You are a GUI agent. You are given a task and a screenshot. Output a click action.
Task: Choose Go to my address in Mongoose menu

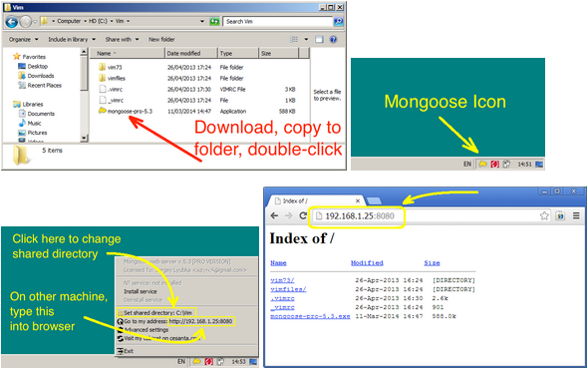pos(175,321)
